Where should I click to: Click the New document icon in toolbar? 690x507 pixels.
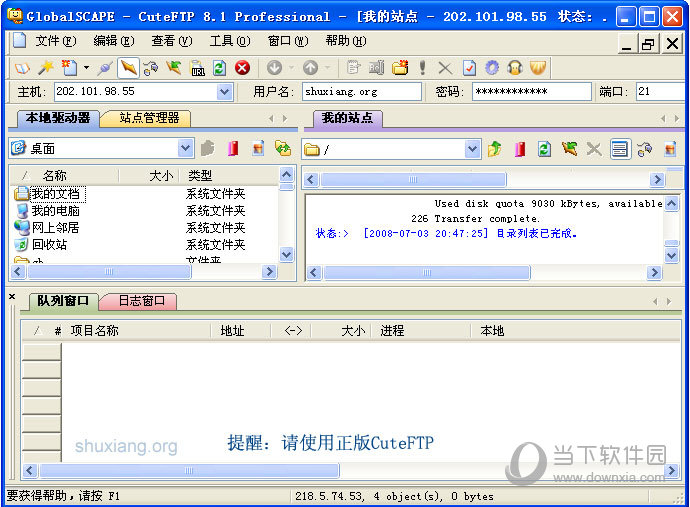[x=70, y=68]
